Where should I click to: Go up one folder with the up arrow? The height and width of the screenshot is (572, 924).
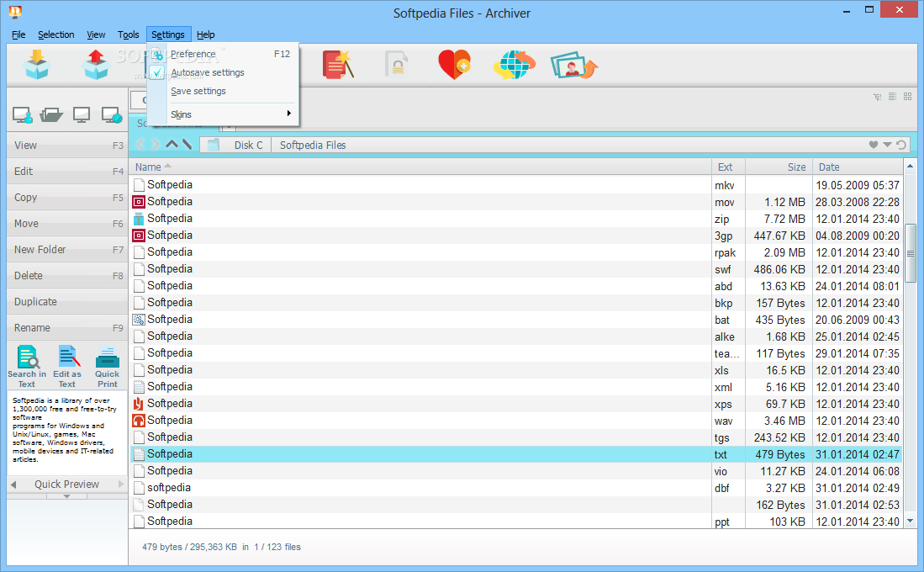point(172,144)
